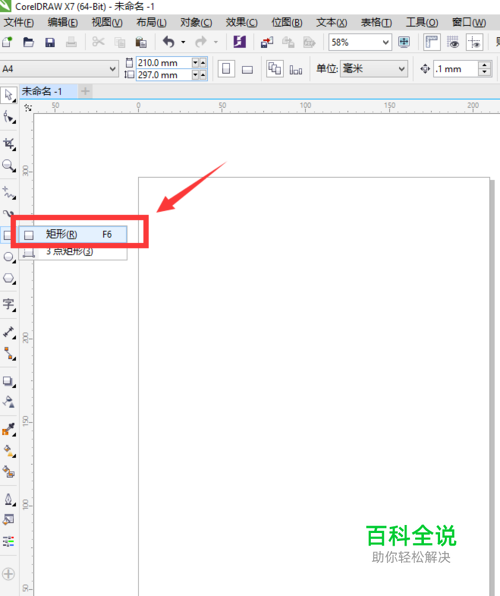This screenshot has width=500, height=596.
Task: Select the Parallel Dimension tool
Action: point(9,332)
